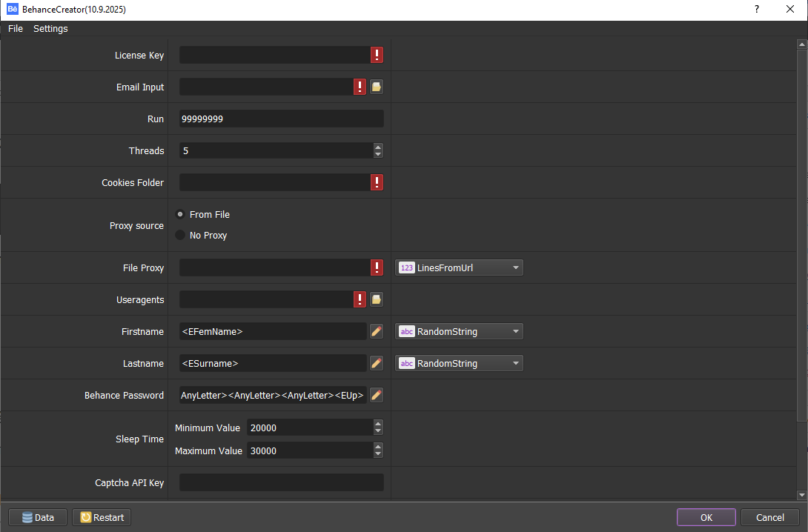Open the Firstname RandomString dropdown
Viewport: 808px width, 532px height.
[x=460, y=331]
